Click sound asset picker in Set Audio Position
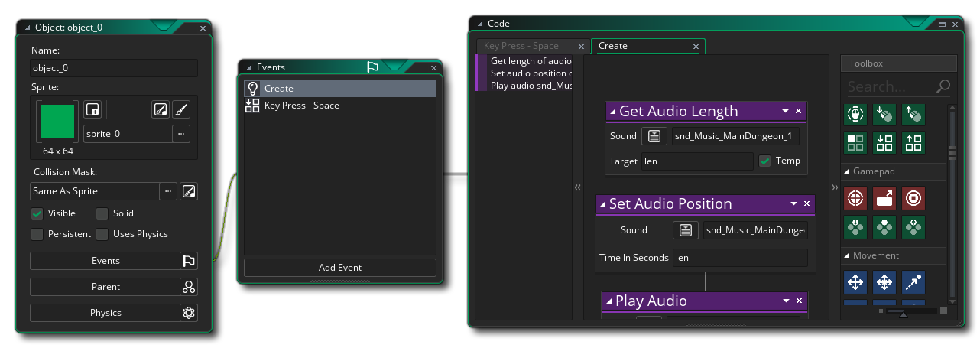Screen dimensions: 980x348 [x=686, y=230]
